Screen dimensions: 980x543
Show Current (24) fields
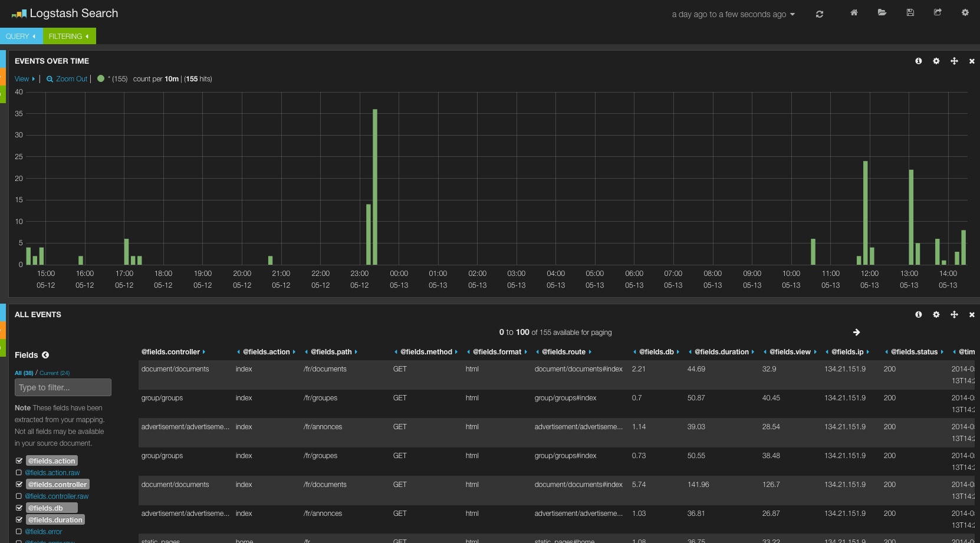pos(55,373)
